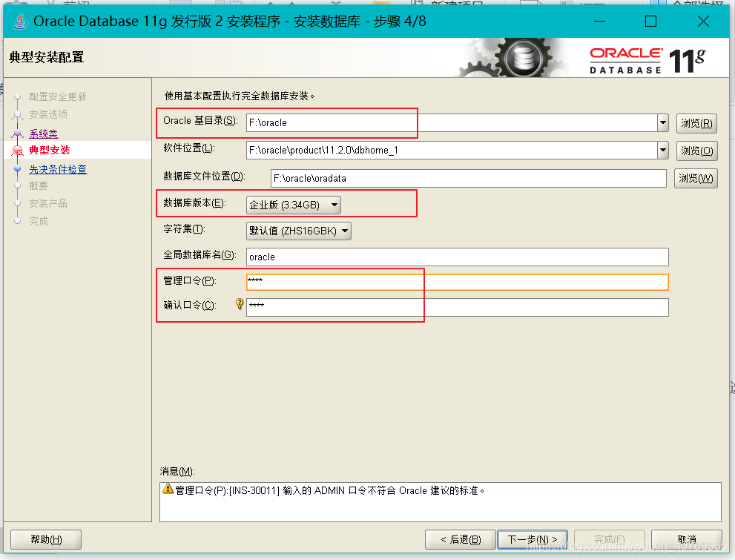Click the 全局数据库名 oracle field
The image size is (735, 560).
click(458, 257)
